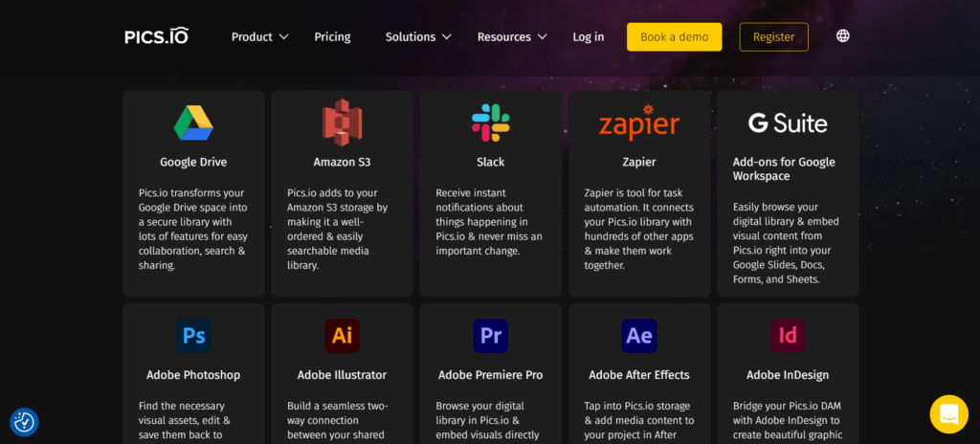Screen dimensions: 980x444
Task: Open the Adobe Illustrator card title
Action: pos(342,375)
